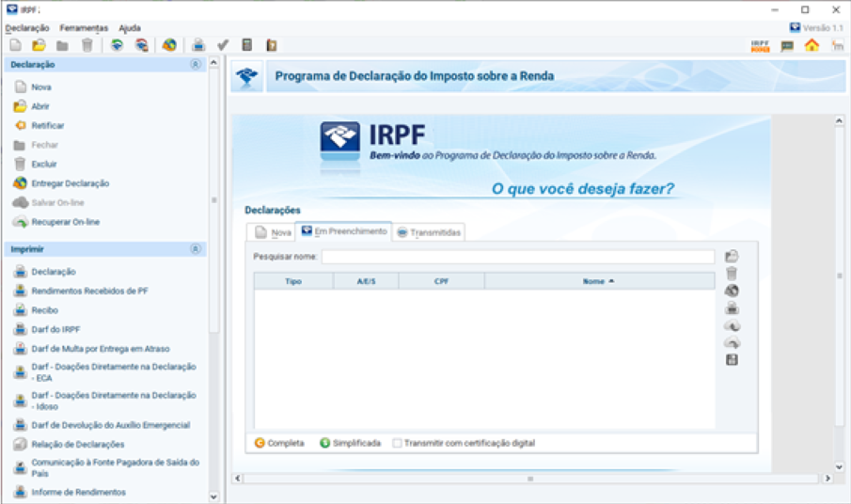Click Declaração under Imprimir section
This screenshot has width=851, height=504.
pos(54,272)
